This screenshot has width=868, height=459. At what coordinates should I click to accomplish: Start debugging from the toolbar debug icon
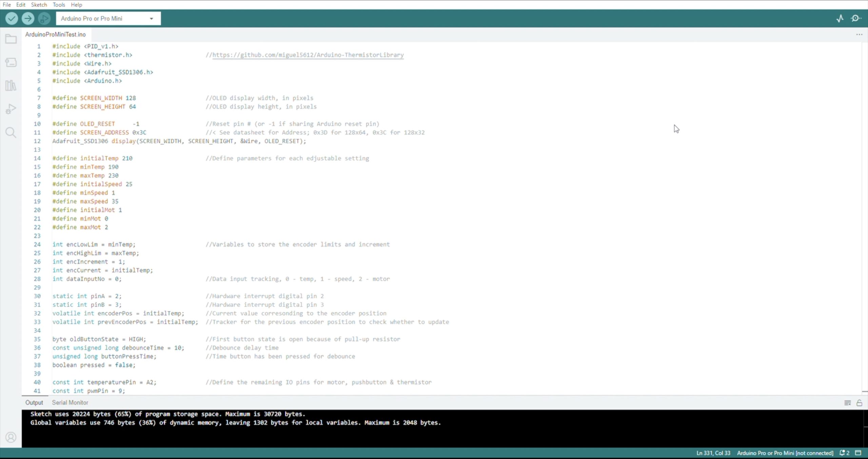click(x=44, y=18)
